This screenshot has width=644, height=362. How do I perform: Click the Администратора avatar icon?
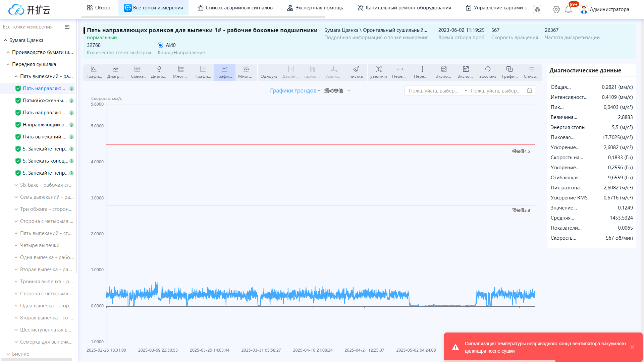click(x=584, y=9)
